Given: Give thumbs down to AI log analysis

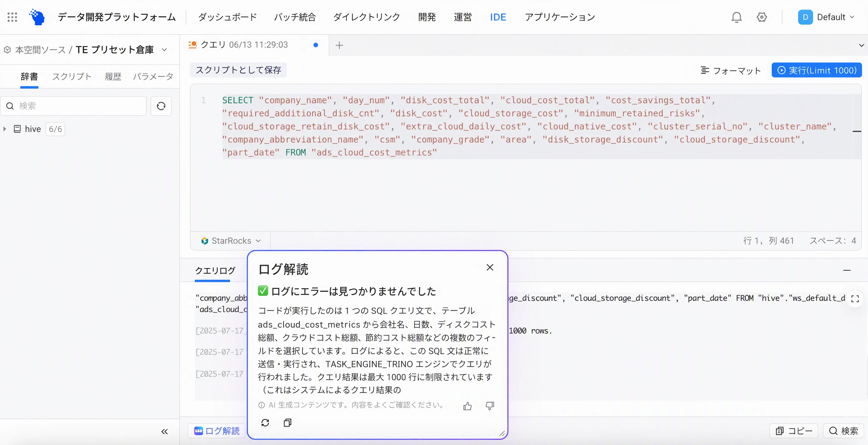Looking at the screenshot, I should pos(490,406).
